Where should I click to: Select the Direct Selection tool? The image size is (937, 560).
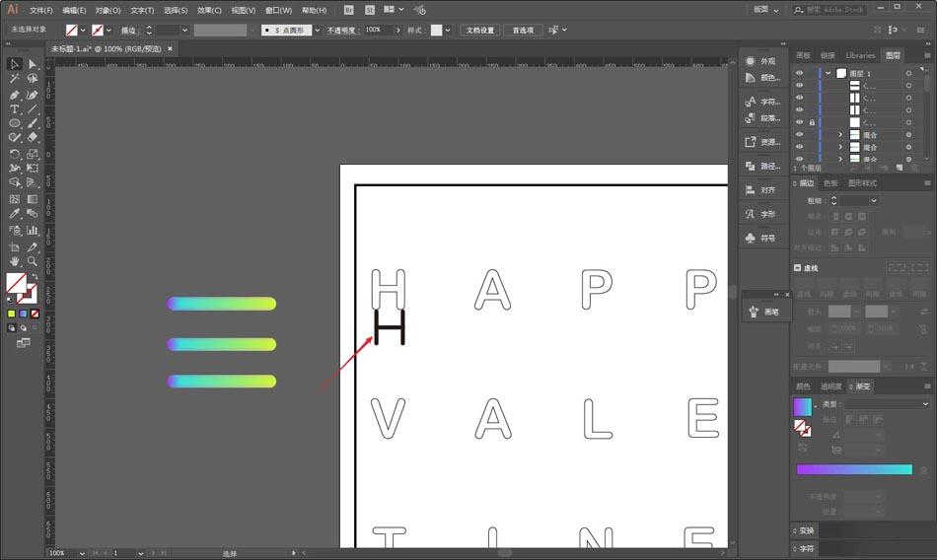(x=33, y=65)
